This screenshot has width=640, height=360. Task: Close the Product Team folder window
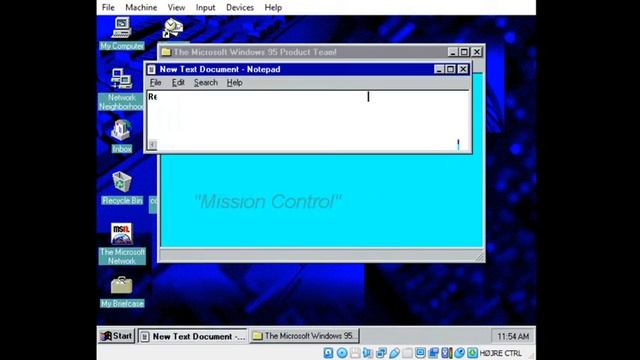[477, 52]
